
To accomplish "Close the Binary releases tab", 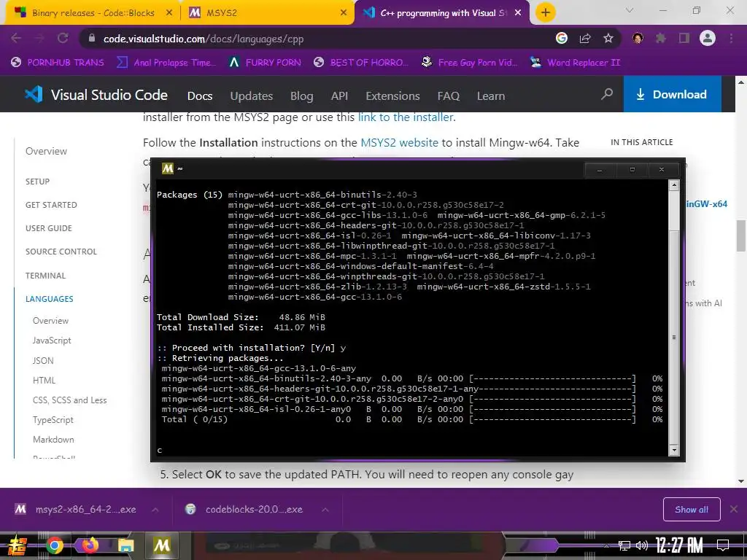I will click(169, 13).
